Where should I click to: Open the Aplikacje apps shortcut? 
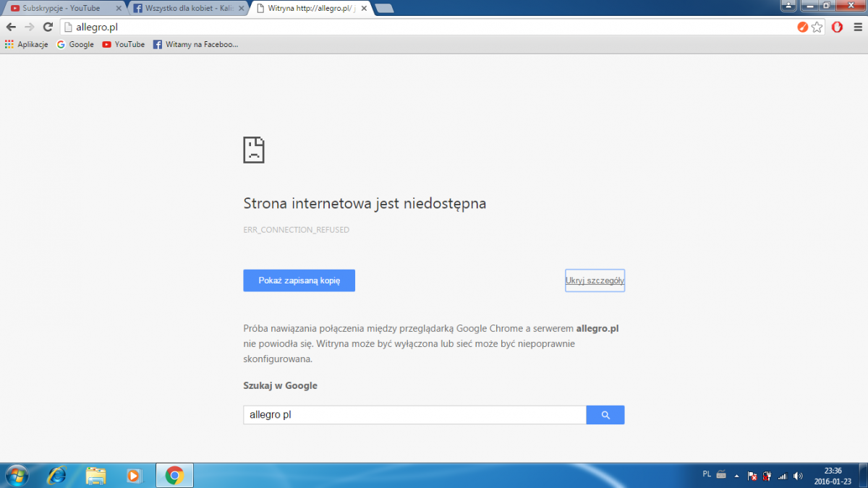pos(26,44)
